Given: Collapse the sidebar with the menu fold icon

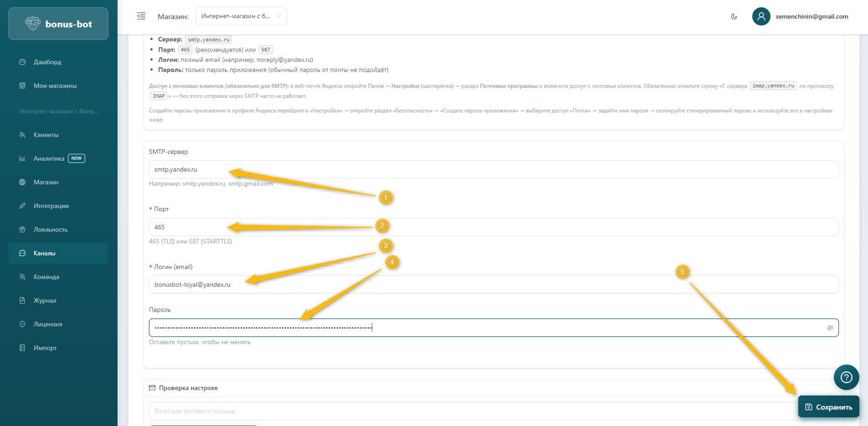Looking at the screenshot, I should coord(141,16).
